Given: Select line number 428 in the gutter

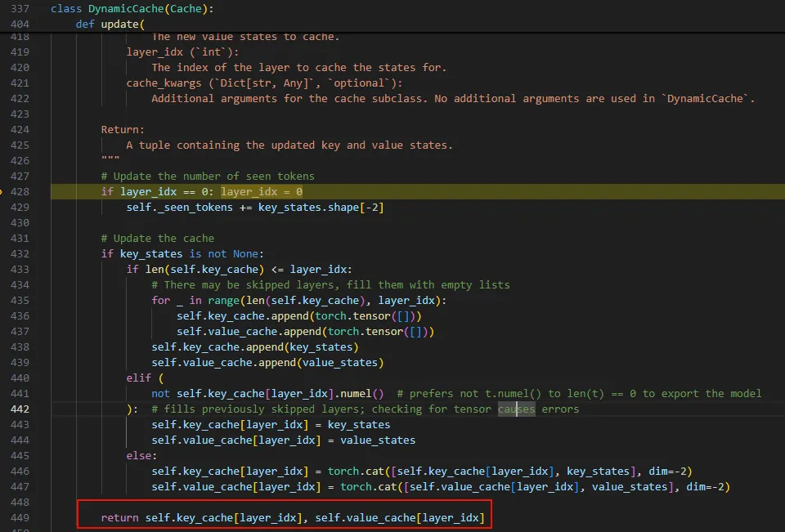Looking at the screenshot, I should (20, 192).
